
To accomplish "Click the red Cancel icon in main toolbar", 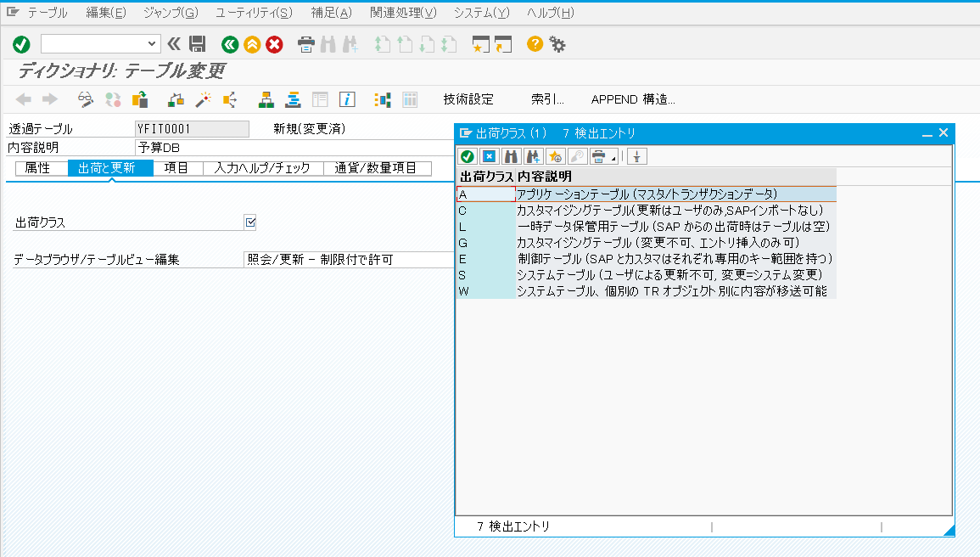I will pyautogui.click(x=274, y=44).
